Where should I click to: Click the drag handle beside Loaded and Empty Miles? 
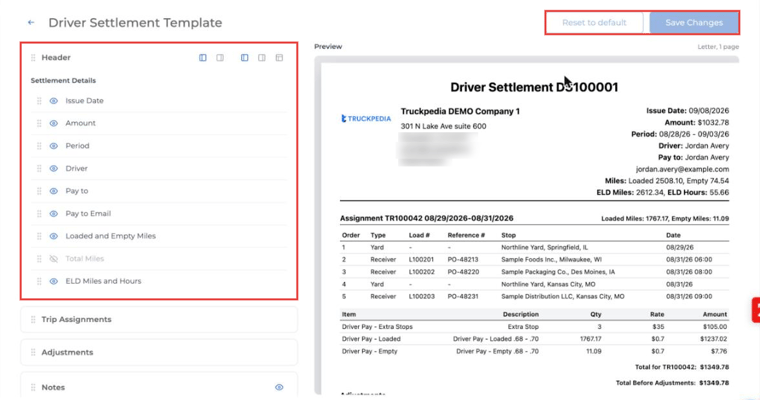[x=39, y=236]
